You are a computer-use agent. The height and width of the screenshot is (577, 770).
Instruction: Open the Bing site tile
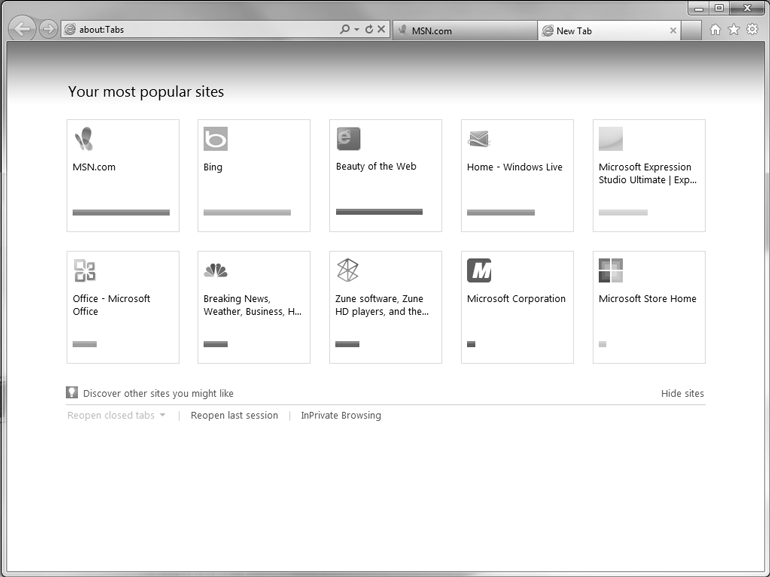[x=254, y=176]
